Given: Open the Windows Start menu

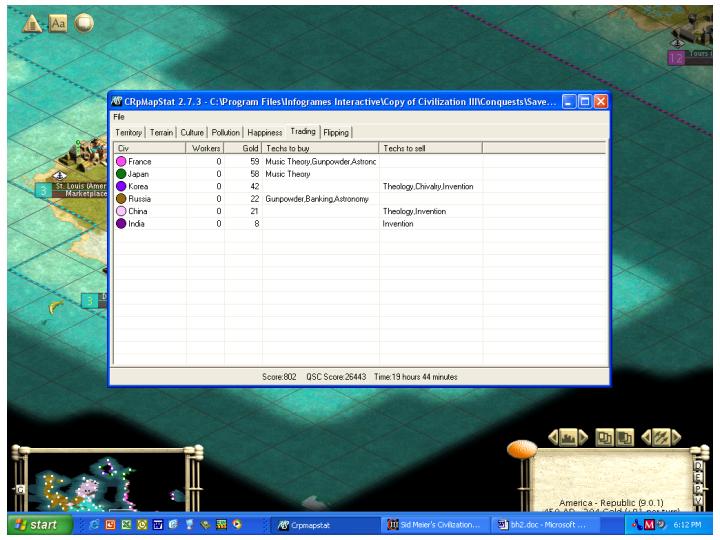Looking at the screenshot, I should 40,524.
